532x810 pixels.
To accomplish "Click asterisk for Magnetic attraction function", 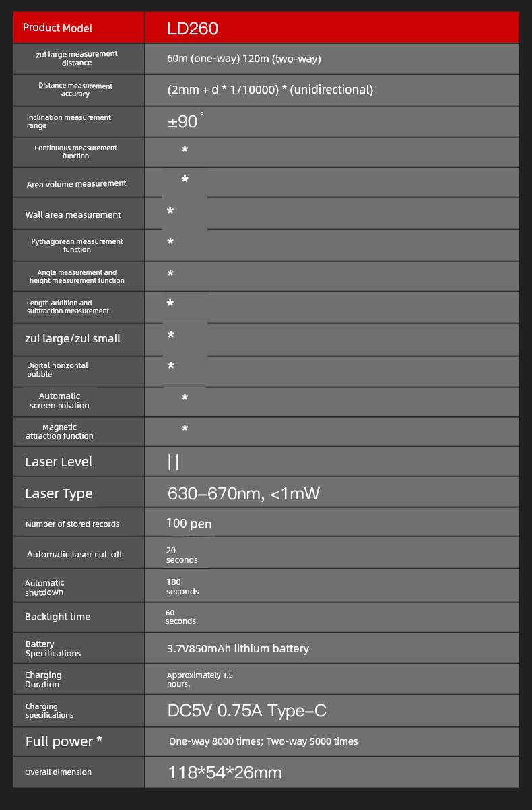I will (x=185, y=429).
